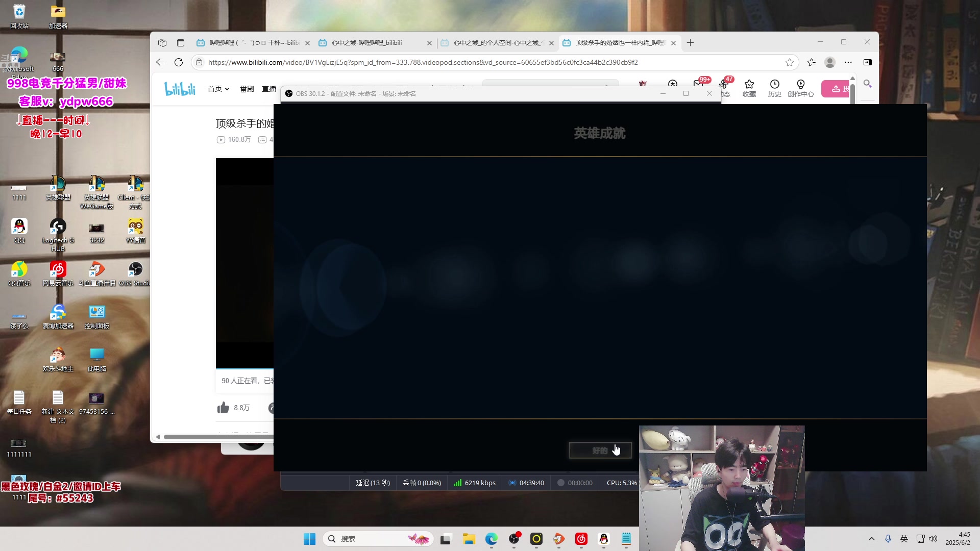Select OBS Studio desktop shortcut
Image resolution: width=980 pixels, height=551 pixels.
coord(135,273)
